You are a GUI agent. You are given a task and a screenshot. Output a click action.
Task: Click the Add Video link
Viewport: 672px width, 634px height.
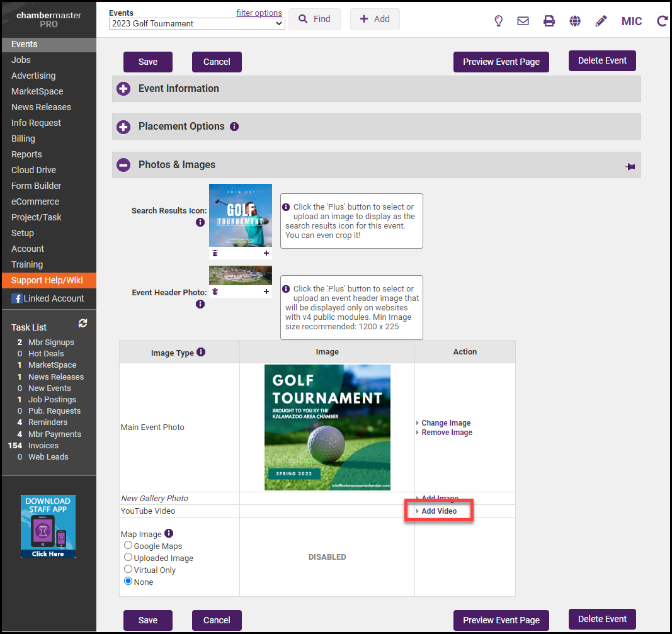439,511
